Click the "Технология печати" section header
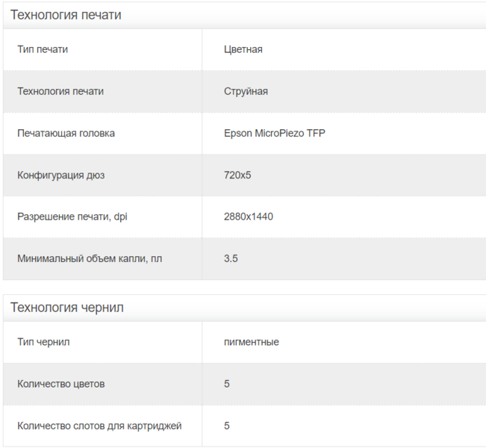This screenshot has height=448, width=486. click(66, 15)
